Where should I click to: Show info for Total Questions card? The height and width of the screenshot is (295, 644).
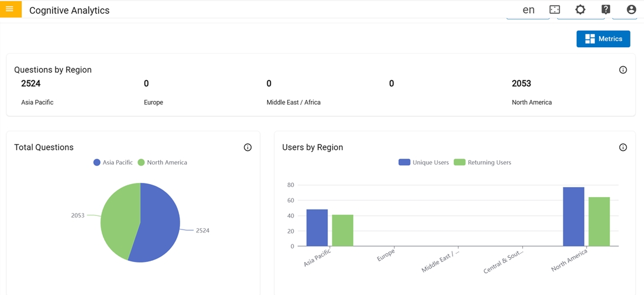248,147
